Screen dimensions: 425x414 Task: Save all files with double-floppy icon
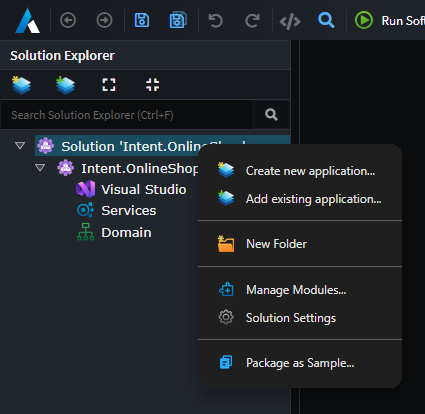pos(178,20)
